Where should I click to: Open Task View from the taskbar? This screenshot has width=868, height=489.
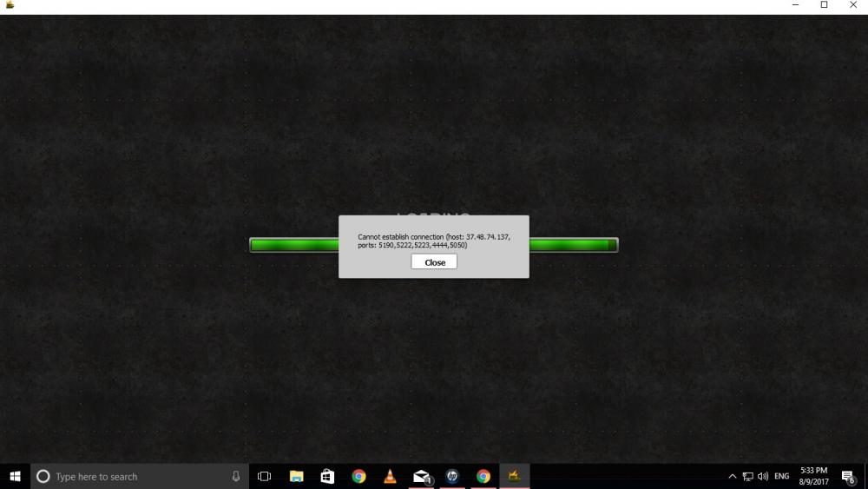(265, 476)
